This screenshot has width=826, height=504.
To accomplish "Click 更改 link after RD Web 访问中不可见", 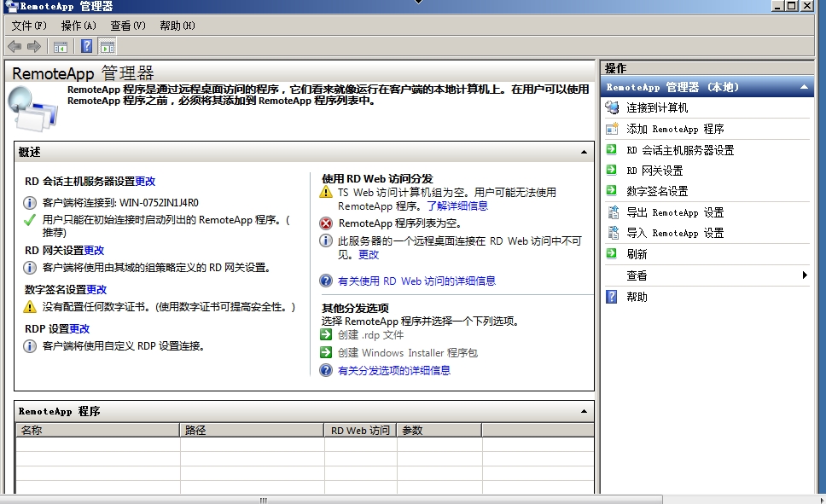I will pyautogui.click(x=369, y=254).
